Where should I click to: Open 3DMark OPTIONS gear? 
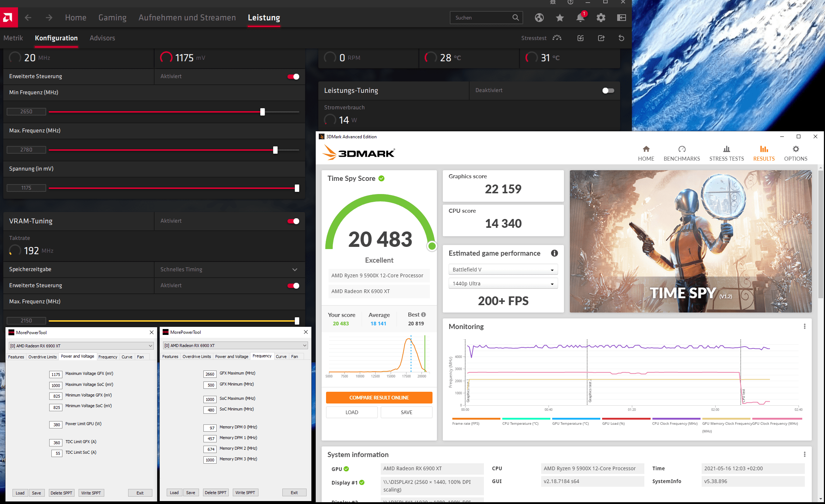coord(796,149)
